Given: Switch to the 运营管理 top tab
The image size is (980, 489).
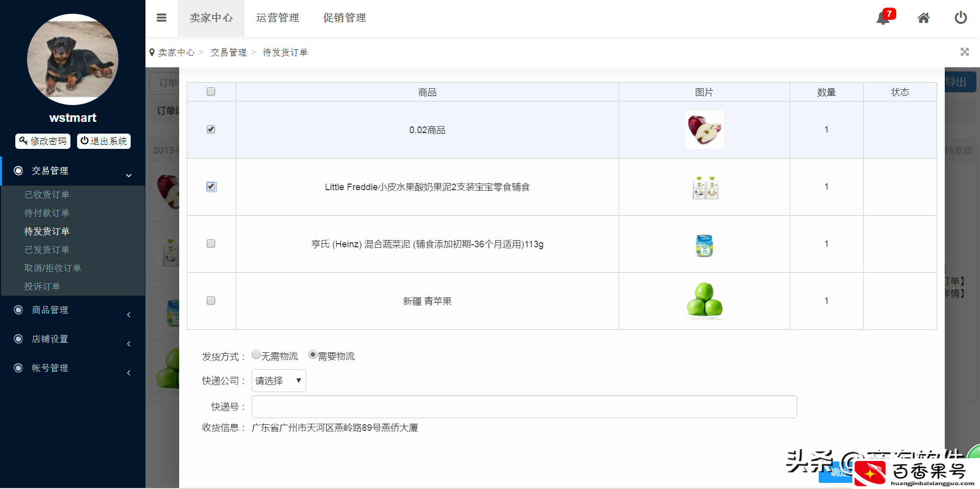Looking at the screenshot, I should tap(278, 18).
